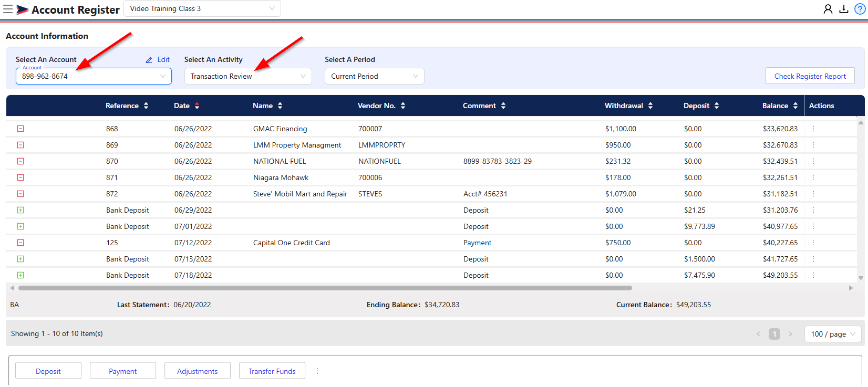Open actions menu for Niagara Mohawk row
This screenshot has height=387, width=868.
tap(813, 177)
